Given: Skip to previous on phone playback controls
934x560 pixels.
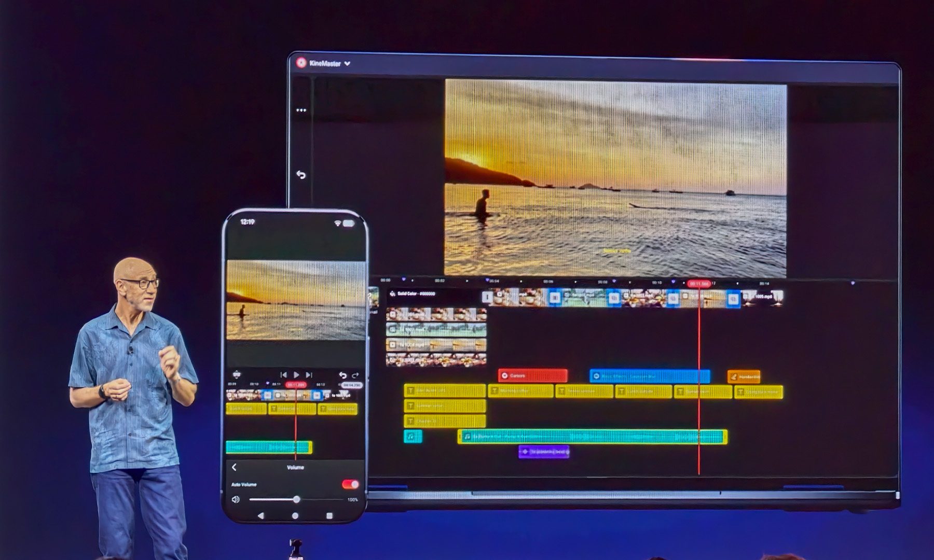Looking at the screenshot, I should tap(283, 374).
